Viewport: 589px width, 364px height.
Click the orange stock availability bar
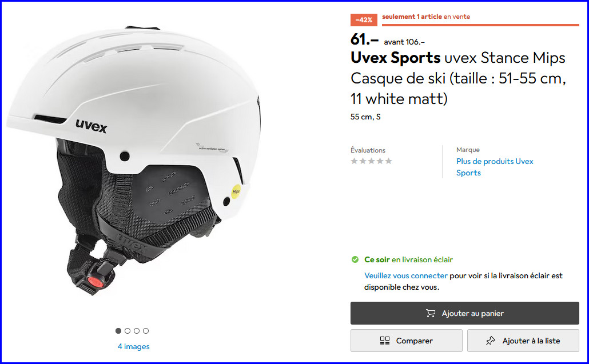click(480, 25)
